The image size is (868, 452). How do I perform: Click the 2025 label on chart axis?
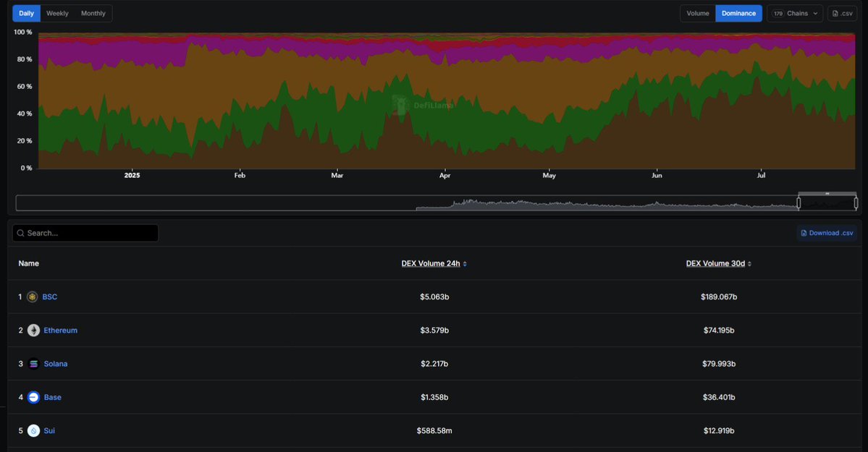[x=132, y=176]
